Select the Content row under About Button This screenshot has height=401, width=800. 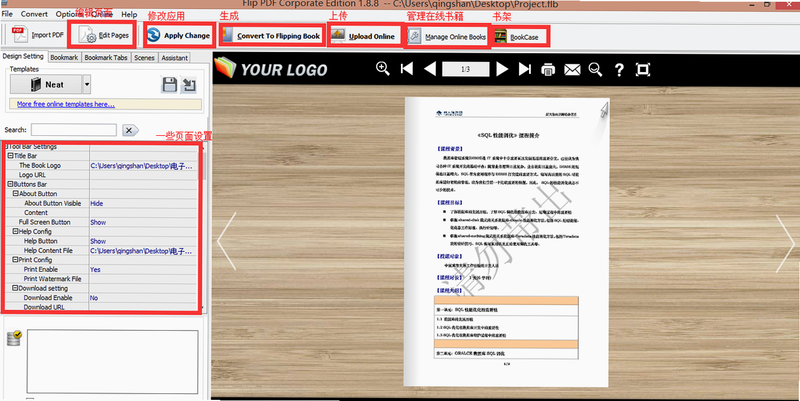101,213
